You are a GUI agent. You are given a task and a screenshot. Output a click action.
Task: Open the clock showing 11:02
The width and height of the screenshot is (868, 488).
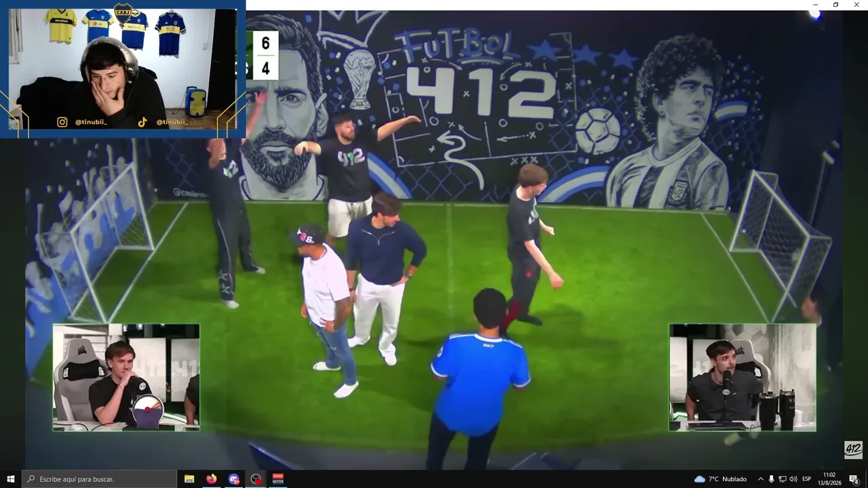click(x=829, y=479)
